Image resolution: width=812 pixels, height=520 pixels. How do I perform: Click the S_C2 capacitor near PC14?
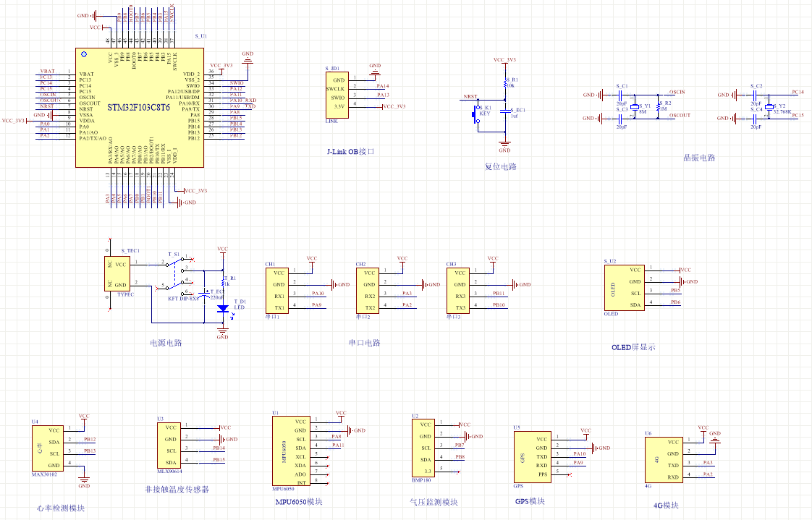click(755, 95)
